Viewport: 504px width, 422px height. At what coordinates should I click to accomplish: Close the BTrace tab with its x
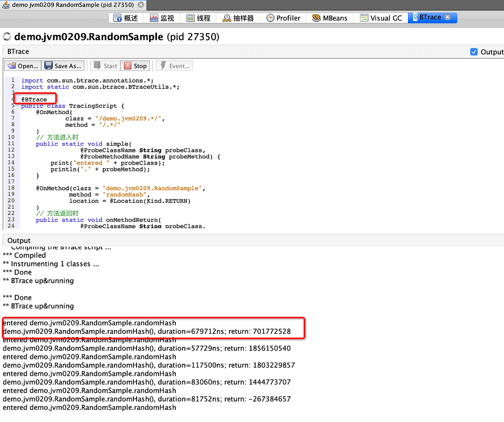coord(447,17)
